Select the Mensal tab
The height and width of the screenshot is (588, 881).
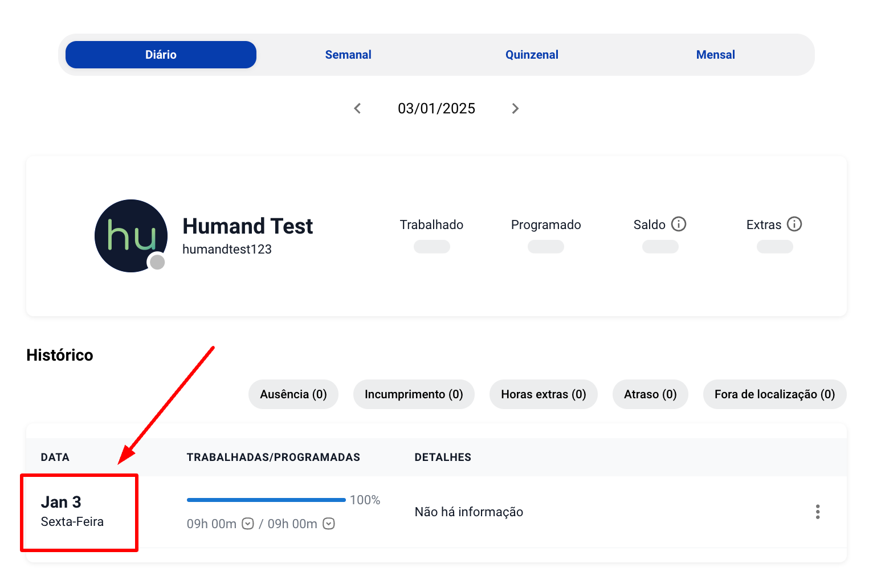tap(716, 55)
